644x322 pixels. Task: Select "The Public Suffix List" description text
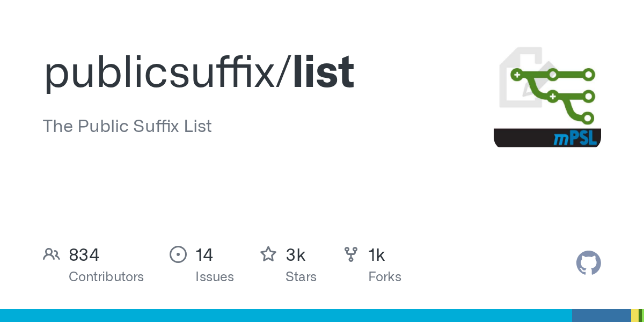pos(127,126)
